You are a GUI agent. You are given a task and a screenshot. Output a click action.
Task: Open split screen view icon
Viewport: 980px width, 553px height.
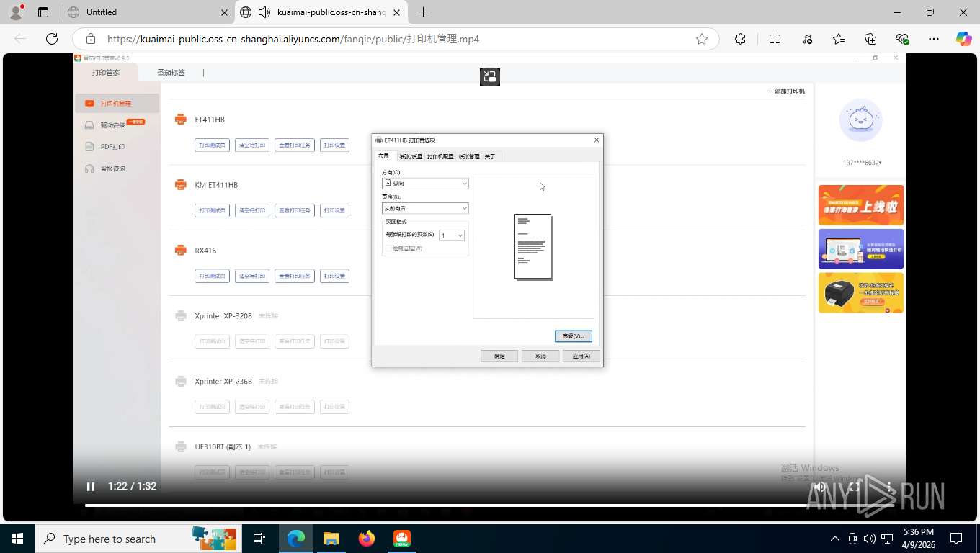pos(775,39)
